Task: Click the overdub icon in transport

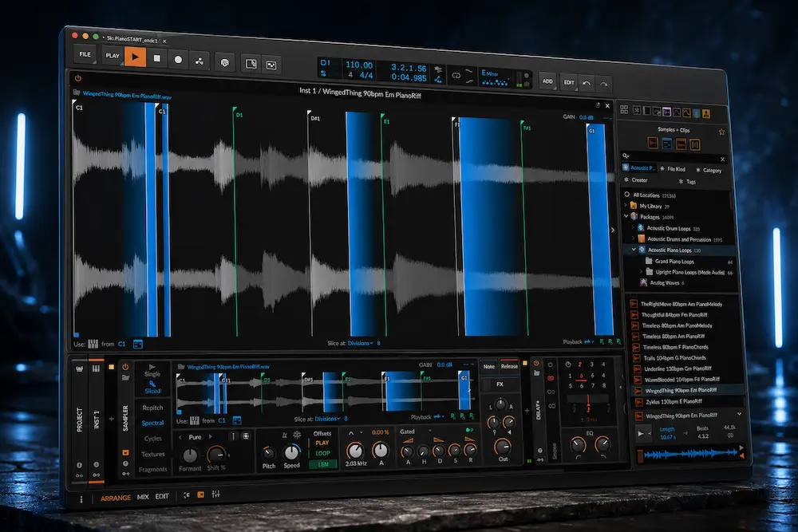Action: (224, 62)
